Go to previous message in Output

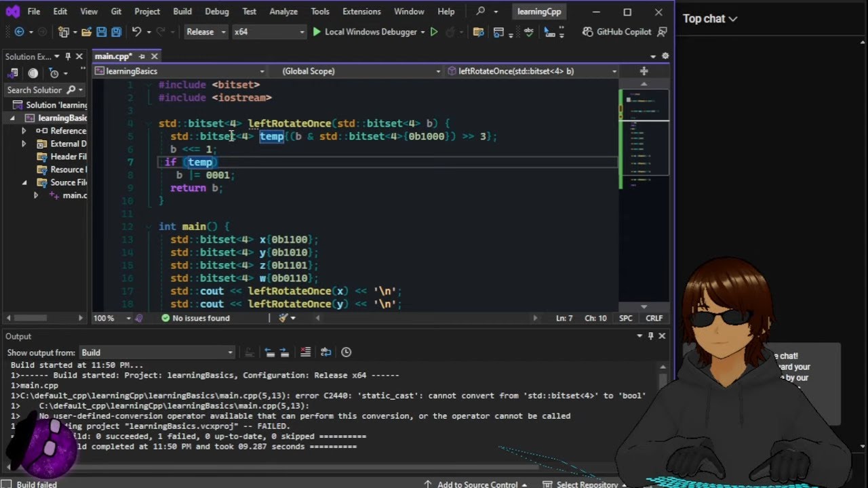point(270,352)
